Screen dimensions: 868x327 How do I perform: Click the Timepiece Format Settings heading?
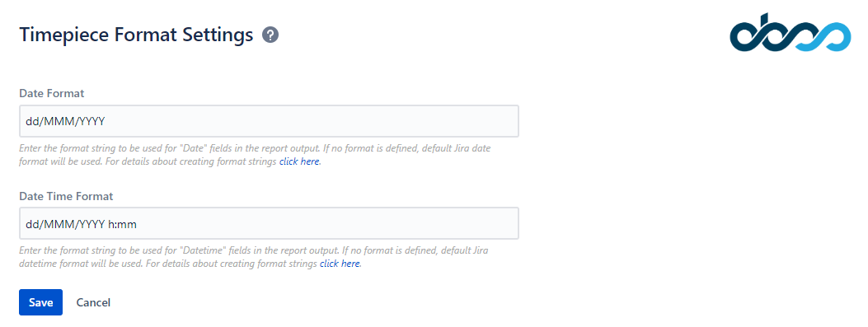(x=136, y=35)
